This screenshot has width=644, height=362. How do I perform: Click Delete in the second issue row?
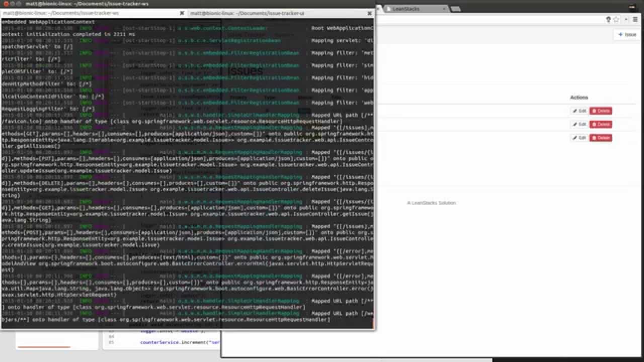tap(601, 124)
